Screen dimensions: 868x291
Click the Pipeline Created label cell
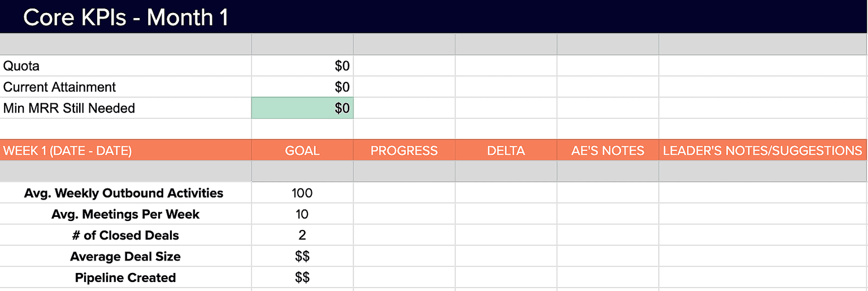pyautogui.click(x=125, y=277)
